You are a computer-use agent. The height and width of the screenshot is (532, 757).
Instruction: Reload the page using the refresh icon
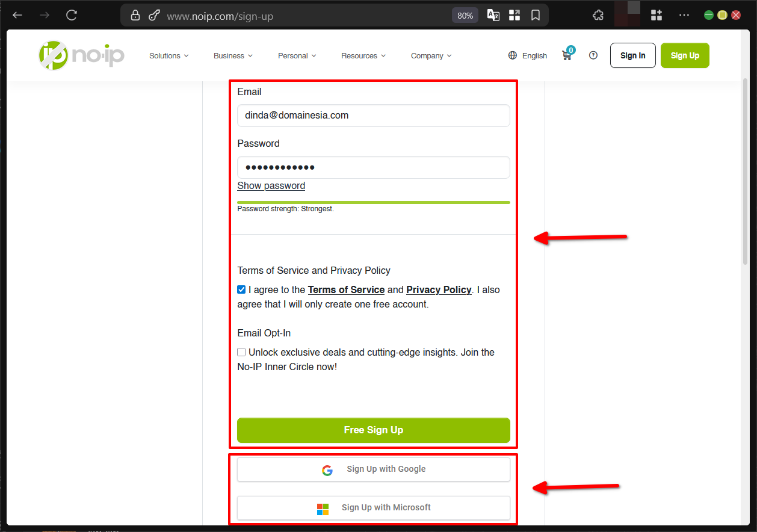(x=72, y=15)
